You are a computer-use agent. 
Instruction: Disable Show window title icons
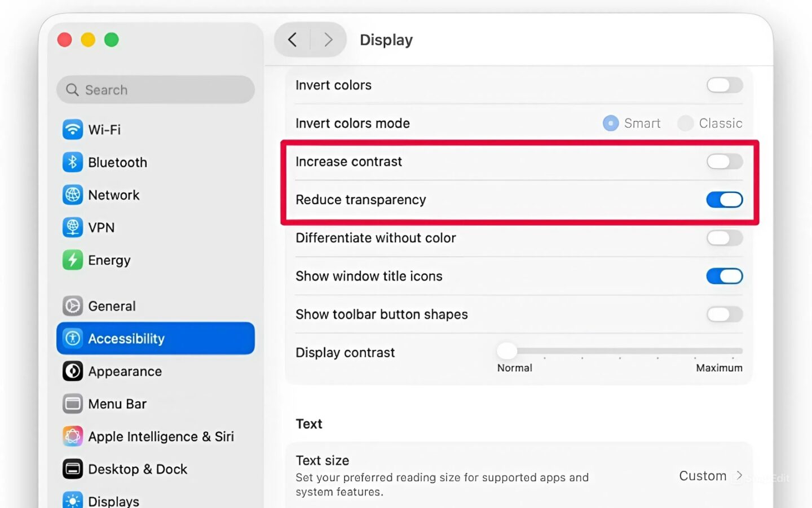click(x=724, y=276)
